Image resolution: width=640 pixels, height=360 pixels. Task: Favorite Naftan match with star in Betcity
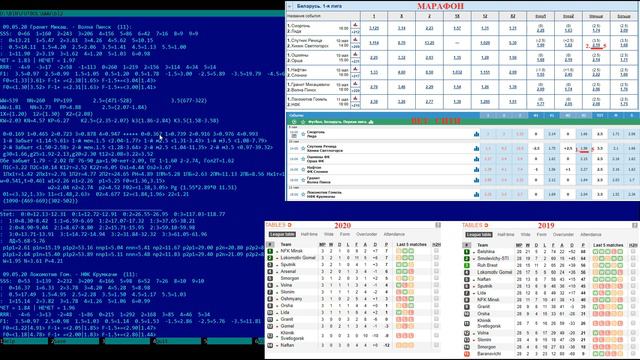(x=303, y=169)
